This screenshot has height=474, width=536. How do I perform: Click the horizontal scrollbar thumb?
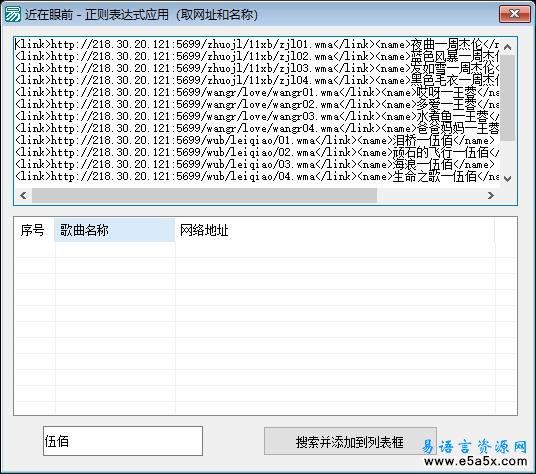pos(204,195)
